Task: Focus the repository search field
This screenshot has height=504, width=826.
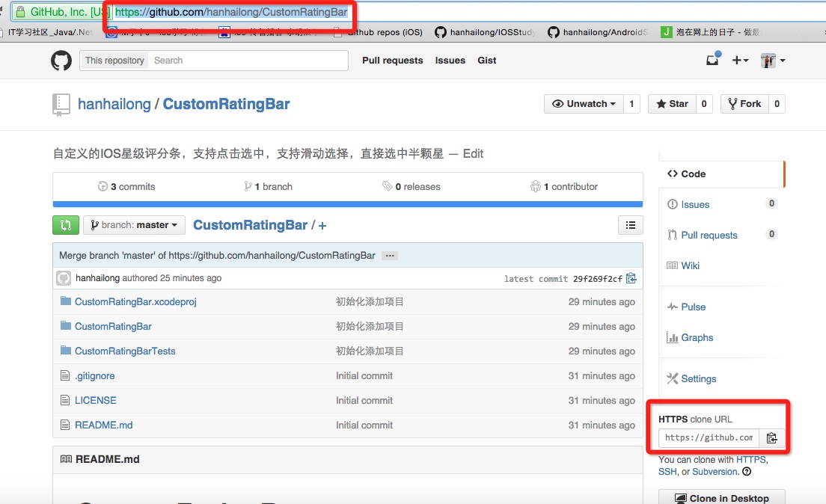Action: [x=248, y=61]
